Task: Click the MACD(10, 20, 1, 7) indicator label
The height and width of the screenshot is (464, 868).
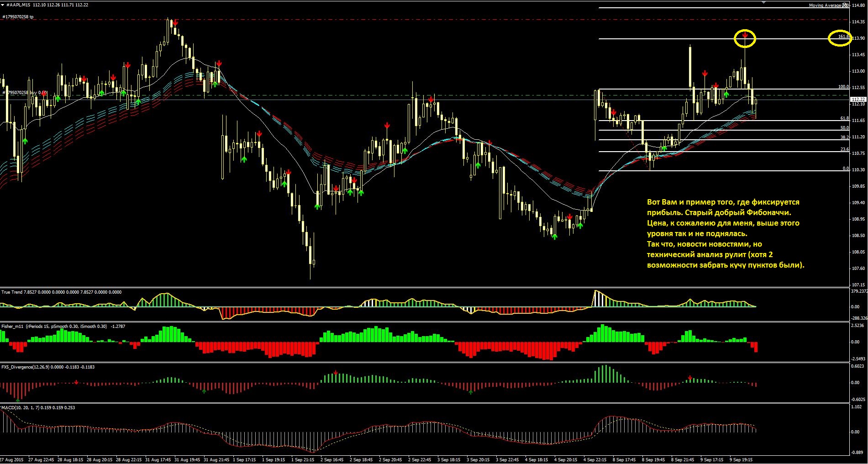Action: [x=38, y=407]
